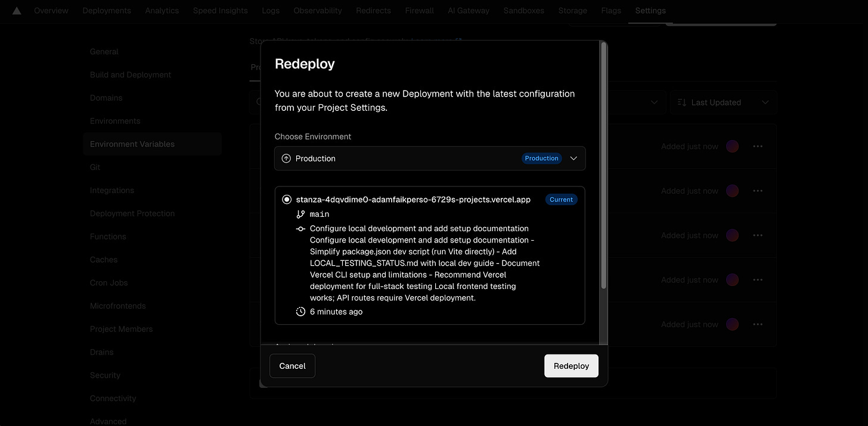Select the stanza deployment radio button
The width and height of the screenshot is (868, 426).
(x=287, y=199)
